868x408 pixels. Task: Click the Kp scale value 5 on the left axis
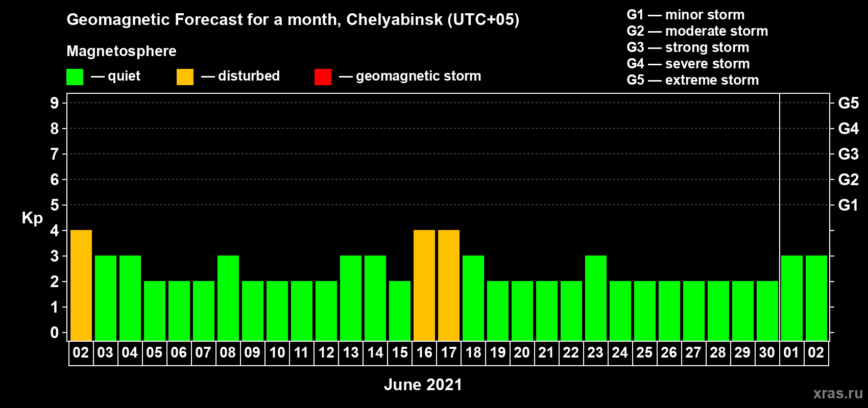point(55,205)
